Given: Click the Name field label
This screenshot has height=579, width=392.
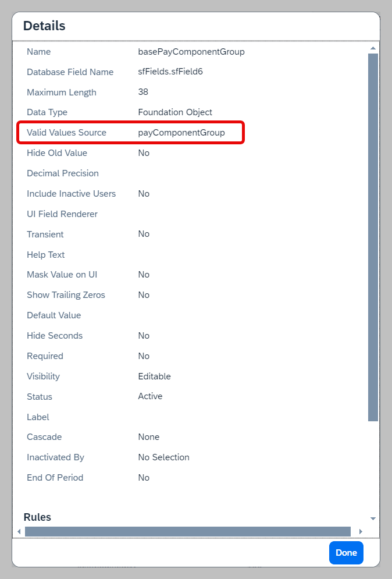Looking at the screenshot, I should 39,52.
